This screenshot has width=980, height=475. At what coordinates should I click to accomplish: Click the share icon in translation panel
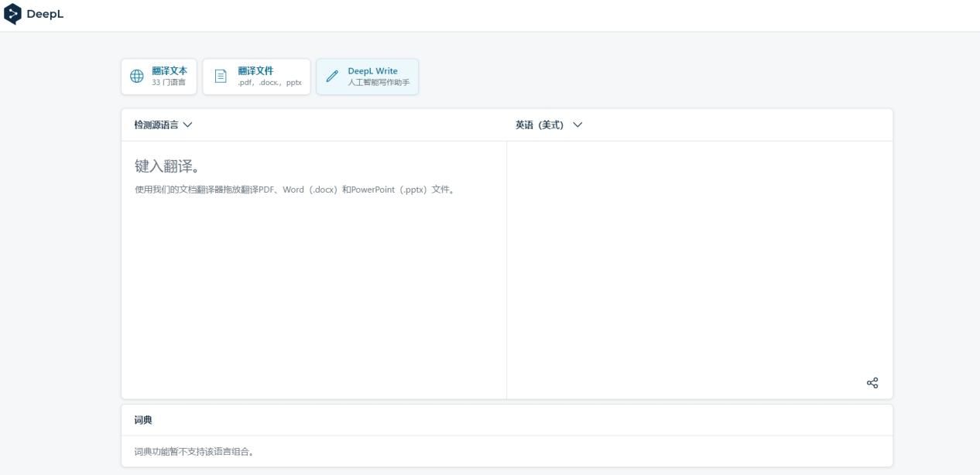click(x=872, y=383)
